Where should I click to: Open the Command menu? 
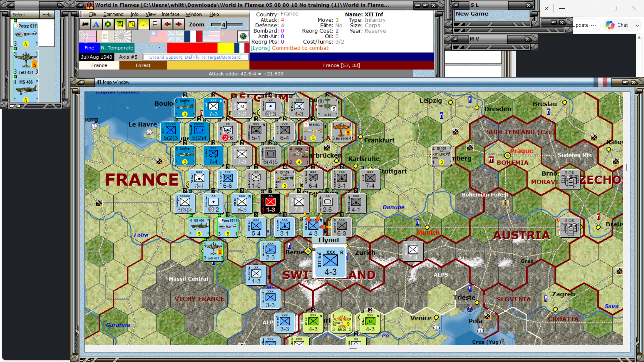[x=113, y=14]
